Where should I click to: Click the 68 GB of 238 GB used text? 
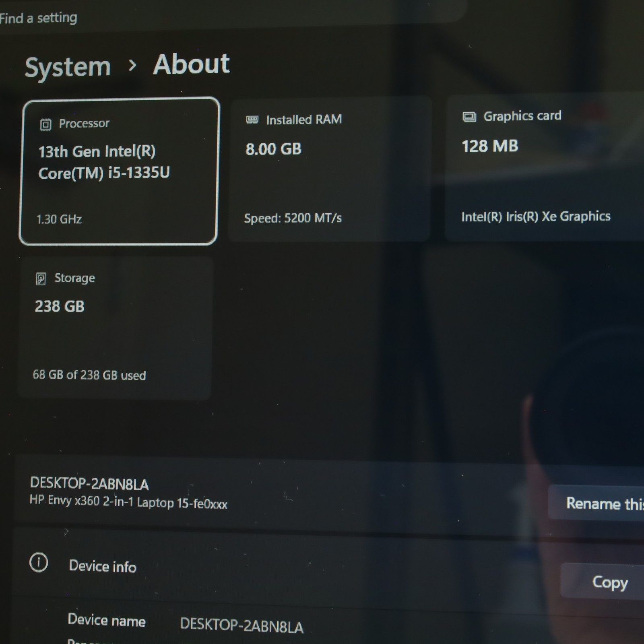coord(89,375)
